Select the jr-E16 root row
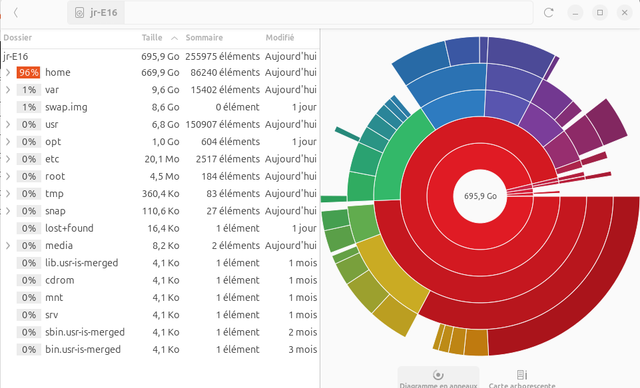 160,56
